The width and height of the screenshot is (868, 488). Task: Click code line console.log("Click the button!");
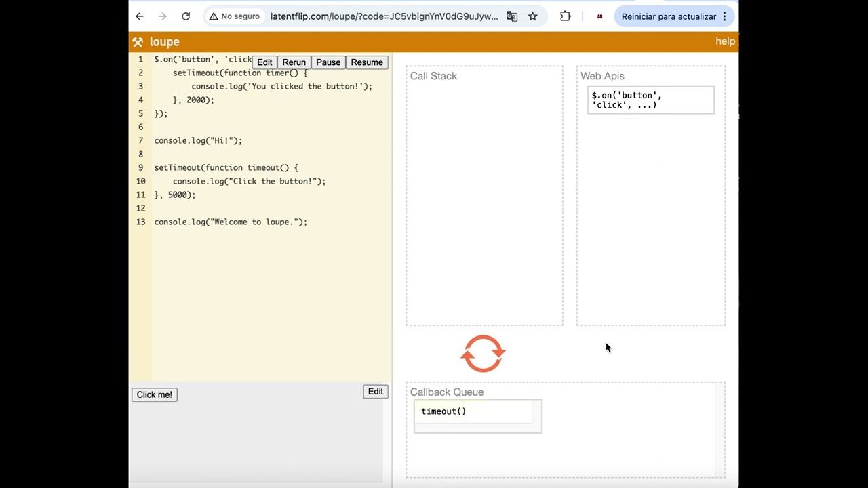coord(249,181)
